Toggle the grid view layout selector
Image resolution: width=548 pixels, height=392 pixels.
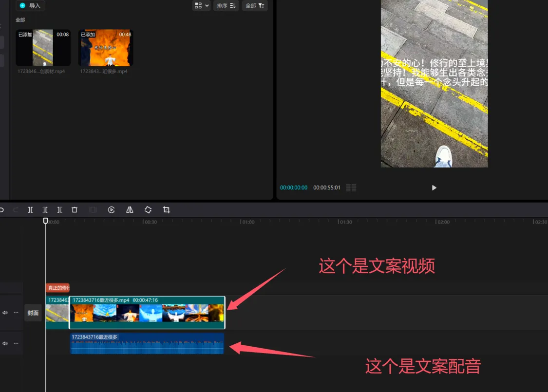point(198,5)
